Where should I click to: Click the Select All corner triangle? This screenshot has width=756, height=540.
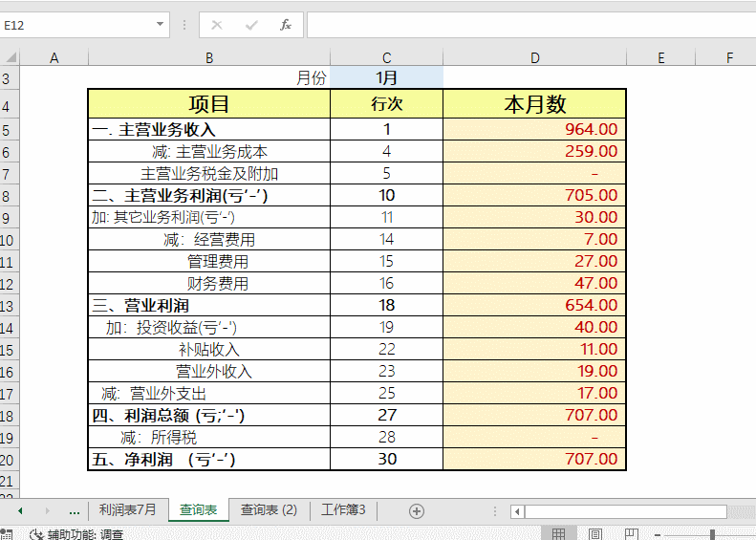(11, 58)
